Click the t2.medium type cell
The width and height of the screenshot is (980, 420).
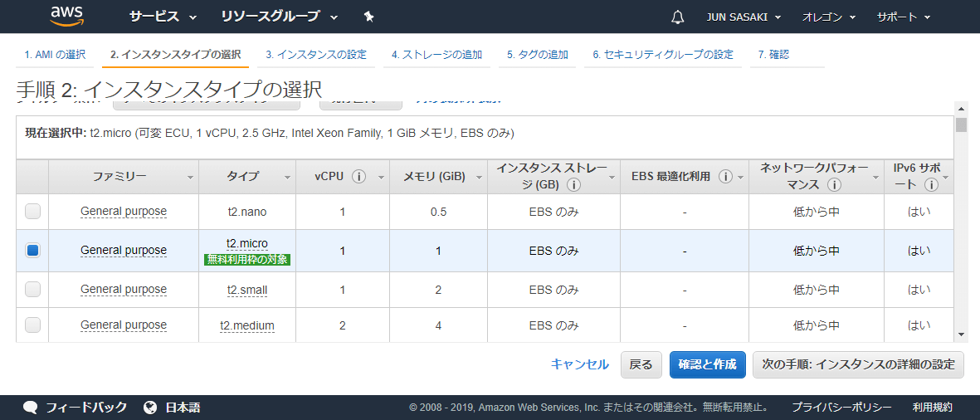(x=247, y=325)
